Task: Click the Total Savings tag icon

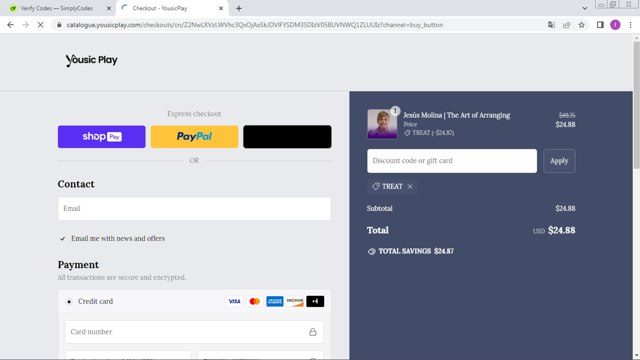Action: [x=371, y=251]
